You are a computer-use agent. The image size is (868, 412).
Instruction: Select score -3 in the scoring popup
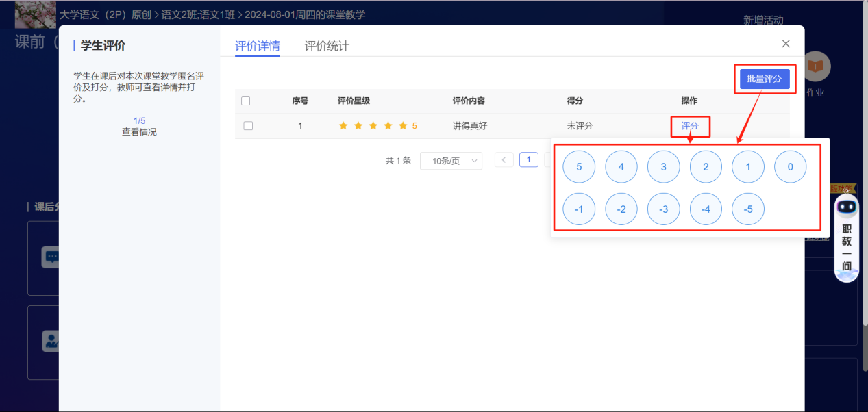click(x=663, y=209)
